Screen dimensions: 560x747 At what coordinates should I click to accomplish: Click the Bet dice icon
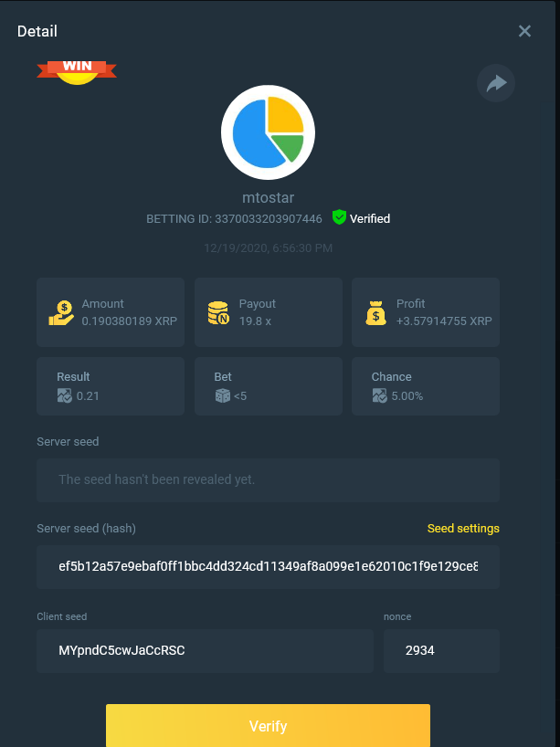coord(222,395)
